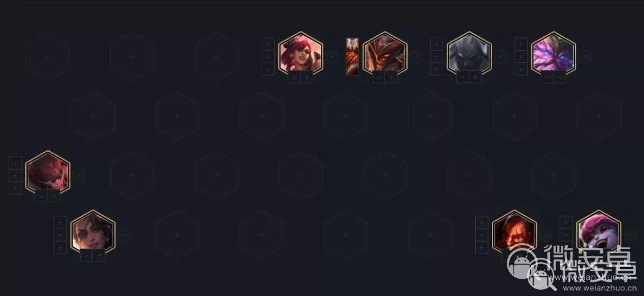The width and height of the screenshot is (644, 296).
Task: Click the top item icon beside Shyvana
Action: click(352, 44)
